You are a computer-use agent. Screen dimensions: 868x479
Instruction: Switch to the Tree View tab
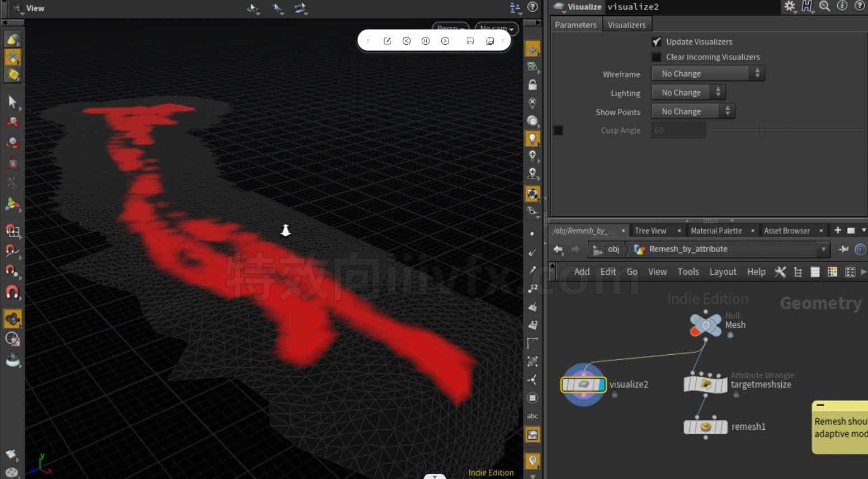(x=650, y=231)
